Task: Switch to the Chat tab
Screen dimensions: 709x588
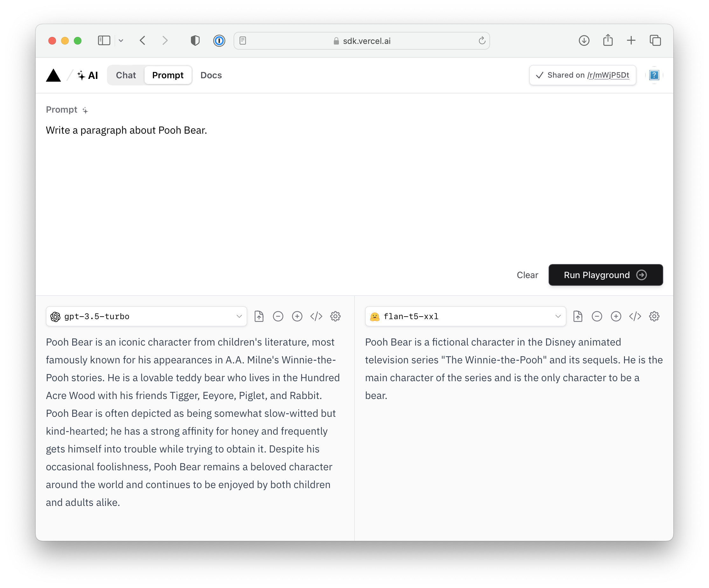Action: [x=126, y=75]
